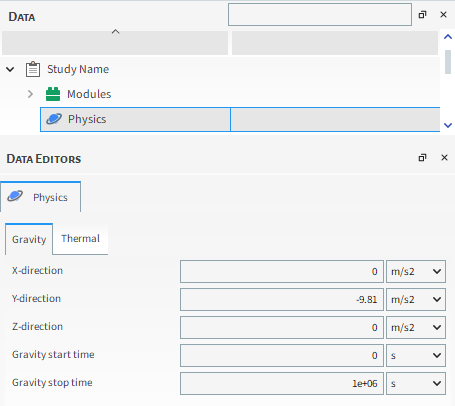The height and width of the screenshot is (406, 455).
Task: Click the planet icon on the Physics editor tab
Action: [x=15, y=196]
